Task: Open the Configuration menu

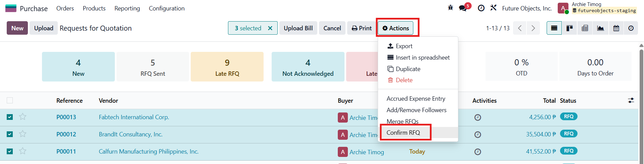Action: click(x=167, y=8)
